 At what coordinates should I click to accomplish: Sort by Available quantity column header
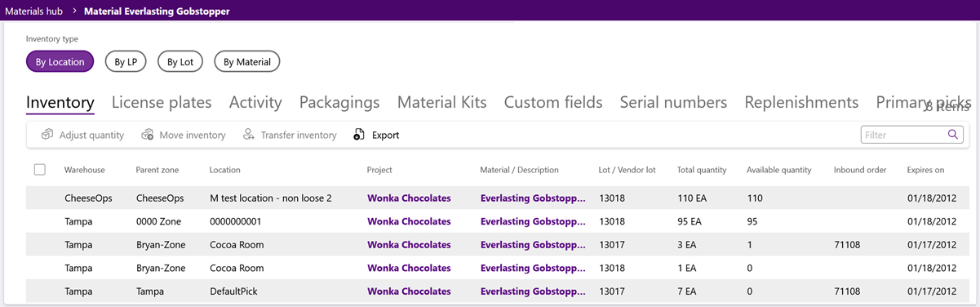pyautogui.click(x=778, y=170)
